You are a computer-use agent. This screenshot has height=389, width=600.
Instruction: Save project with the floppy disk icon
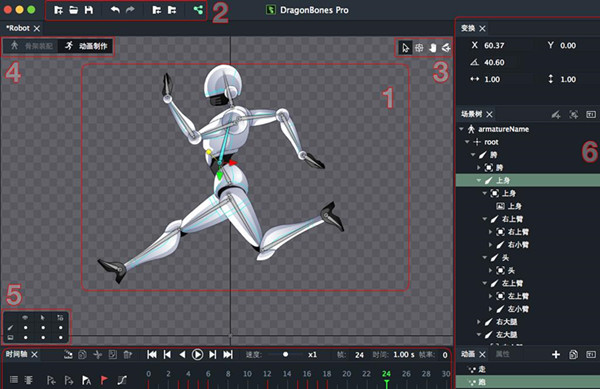point(89,10)
